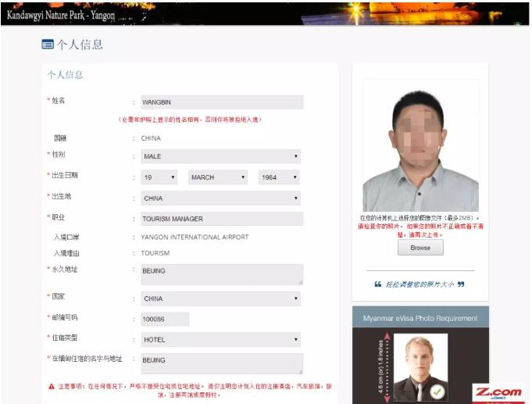Open the birth year 1984 dropdown
The height and width of the screenshot is (404, 532).
[x=279, y=177]
